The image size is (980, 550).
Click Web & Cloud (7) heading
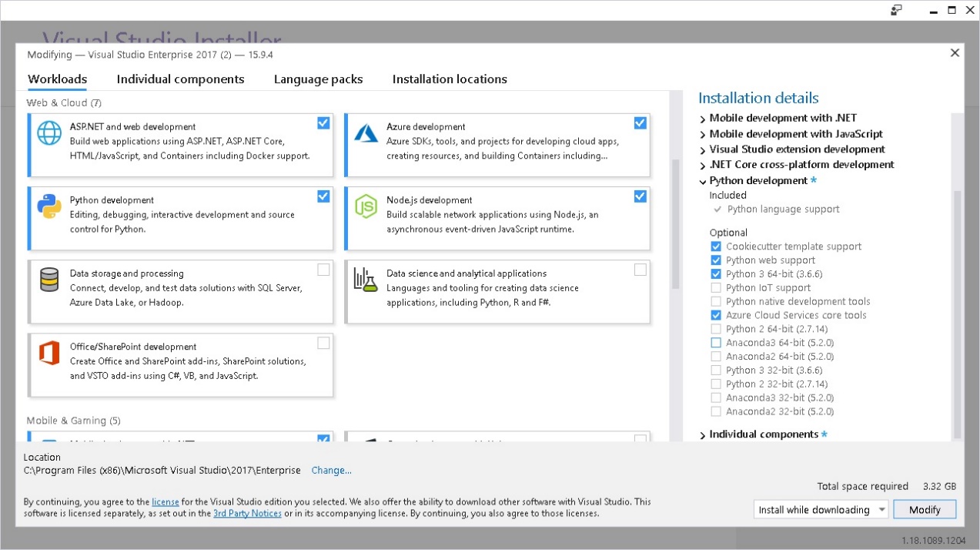pyautogui.click(x=64, y=102)
